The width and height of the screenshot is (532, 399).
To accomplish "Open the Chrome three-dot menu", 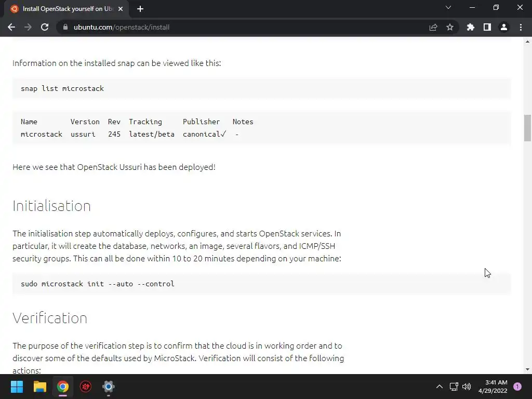I will click(x=521, y=27).
